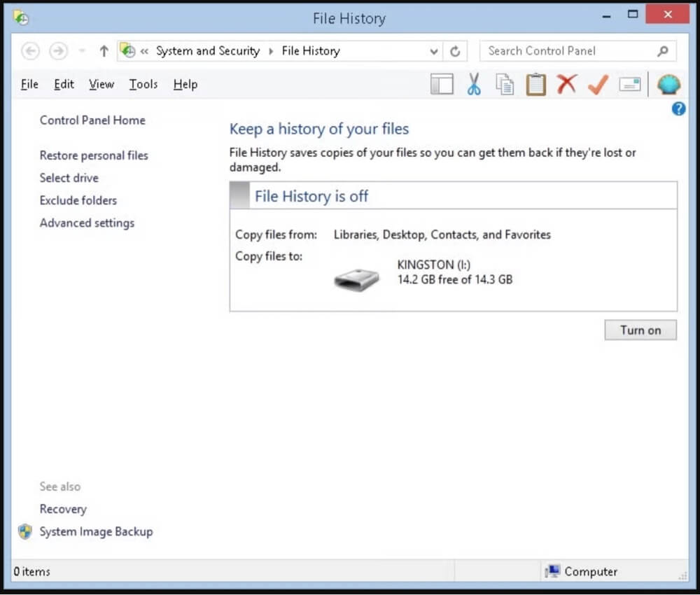Click the orange checkmark toolbar icon
Screen dimensions: 700x595
tap(597, 84)
